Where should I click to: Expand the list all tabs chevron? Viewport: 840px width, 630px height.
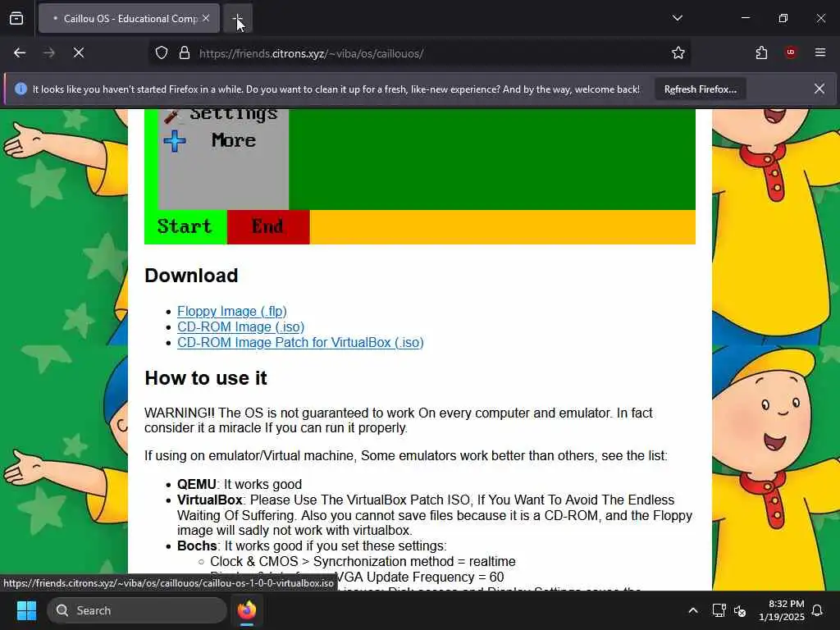point(677,18)
